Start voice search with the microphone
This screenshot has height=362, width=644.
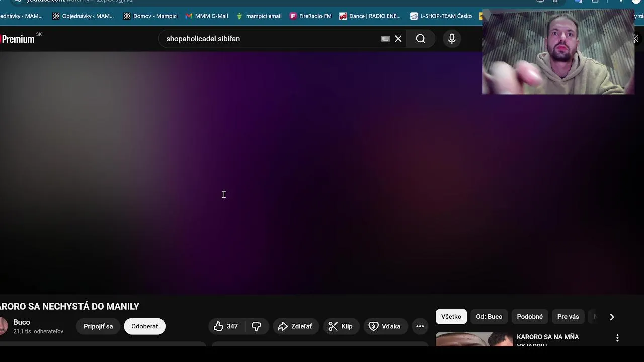point(452,39)
